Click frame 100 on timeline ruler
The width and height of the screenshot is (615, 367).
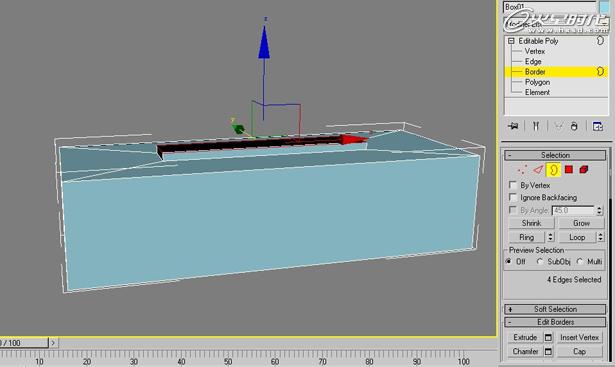(463, 361)
